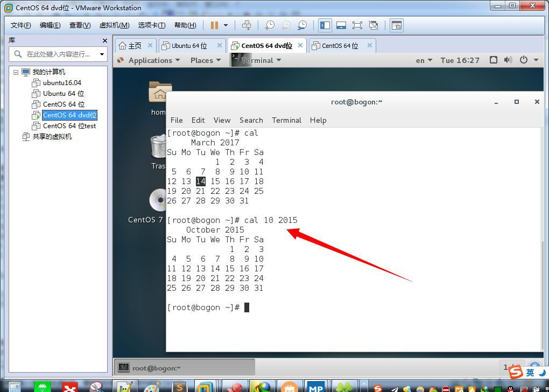This screenshot has width=549, height=392.
Task: Enter full screen mode
Action: pyautogui.click(x=357, y=25)
